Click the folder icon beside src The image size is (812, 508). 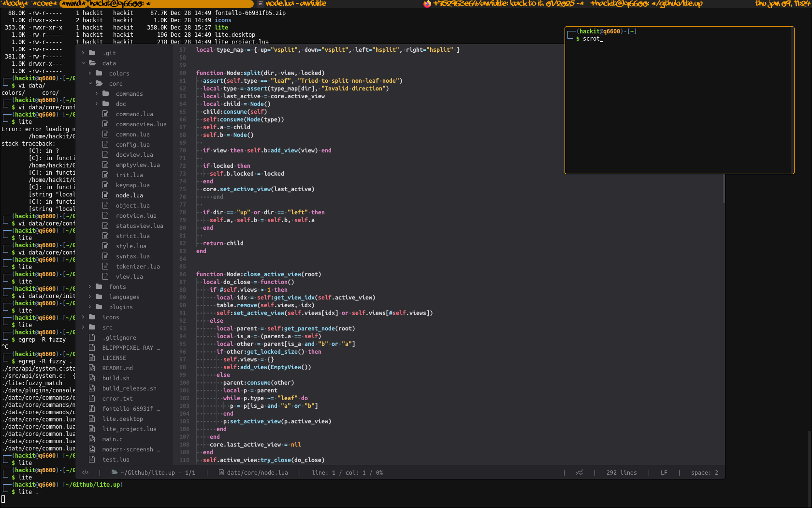pos(92,328)
